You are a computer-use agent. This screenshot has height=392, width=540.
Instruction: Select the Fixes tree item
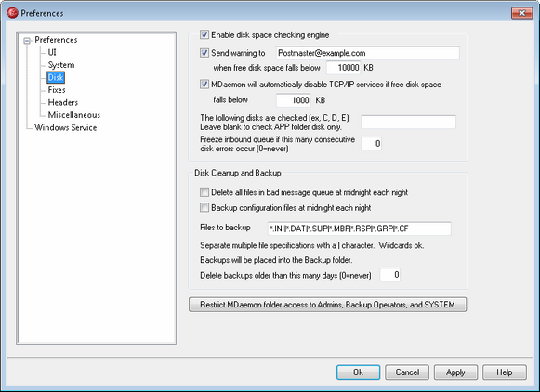pos(57,90)
